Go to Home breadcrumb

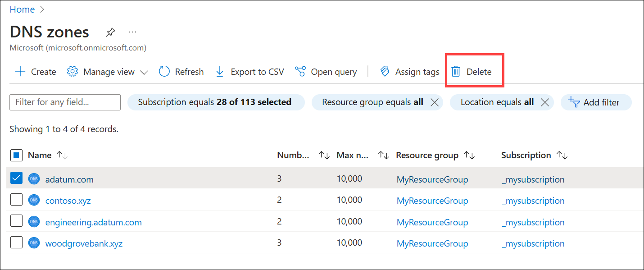[x=22, y=9]
